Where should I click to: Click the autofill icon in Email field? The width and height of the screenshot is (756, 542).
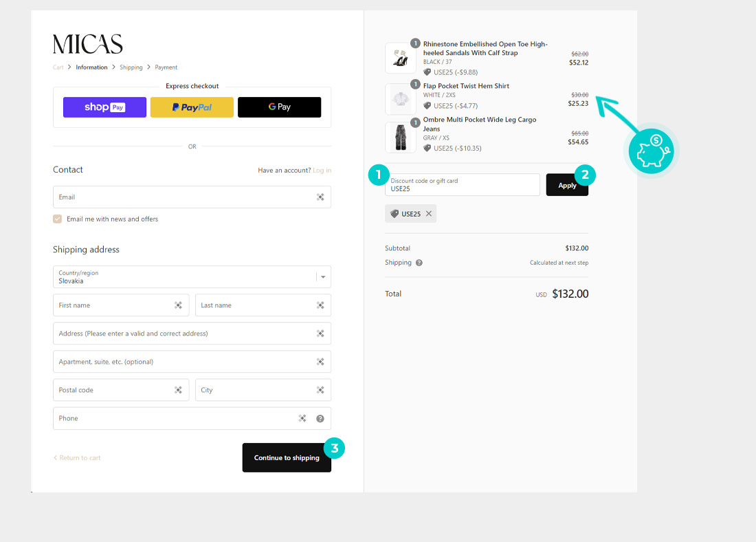coord(320,197)
